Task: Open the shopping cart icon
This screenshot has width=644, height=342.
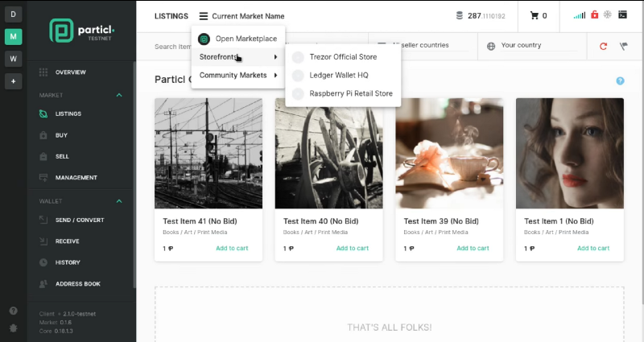Action: (534, 15)
